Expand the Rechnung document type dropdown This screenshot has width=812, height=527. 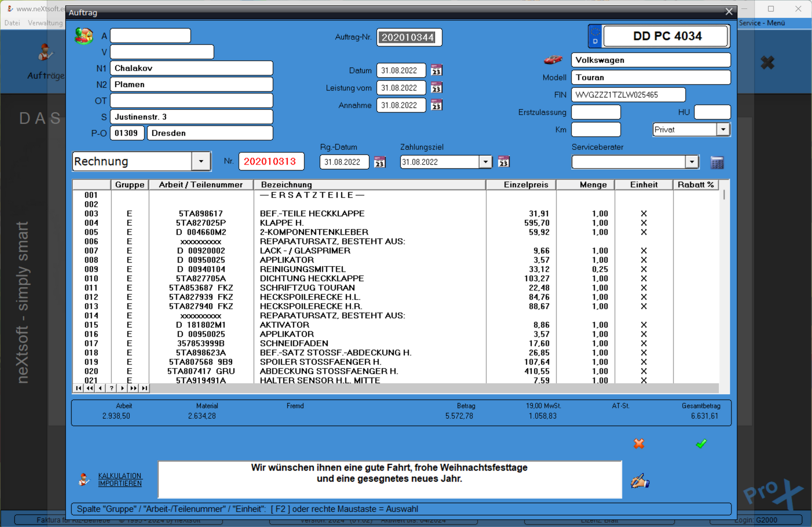(x=201, y=162)
